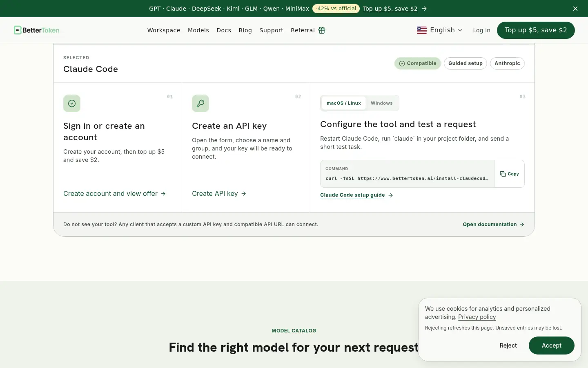Open the Privacy policy link
The height and width of the screenshot is (368, 588).
[x=477, y=317]
